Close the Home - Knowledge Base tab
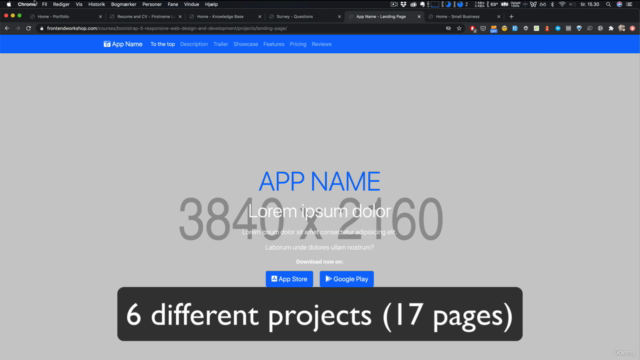This screenshot has width=640, height=360. pos(259,16)
